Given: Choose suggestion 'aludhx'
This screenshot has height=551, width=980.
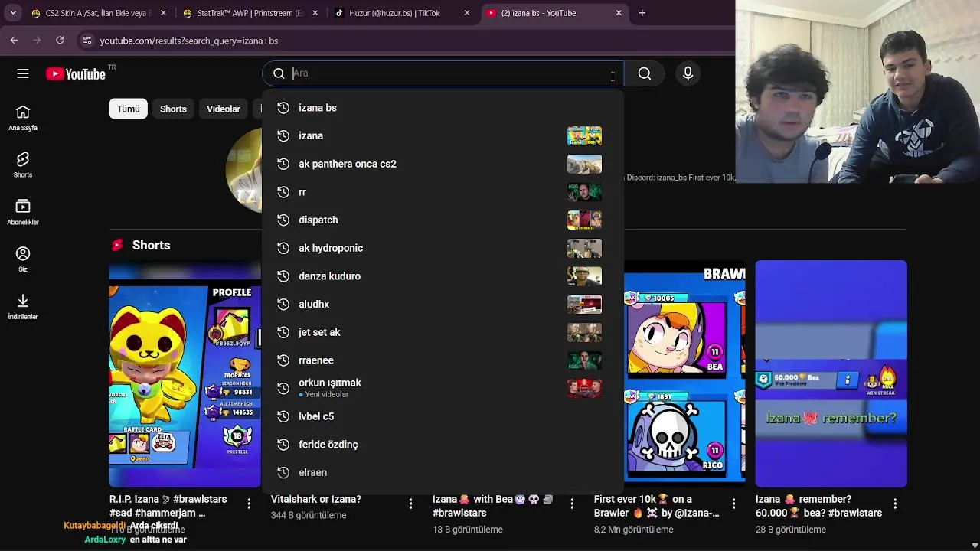Looking at the screenshot, I should point(443,304).
